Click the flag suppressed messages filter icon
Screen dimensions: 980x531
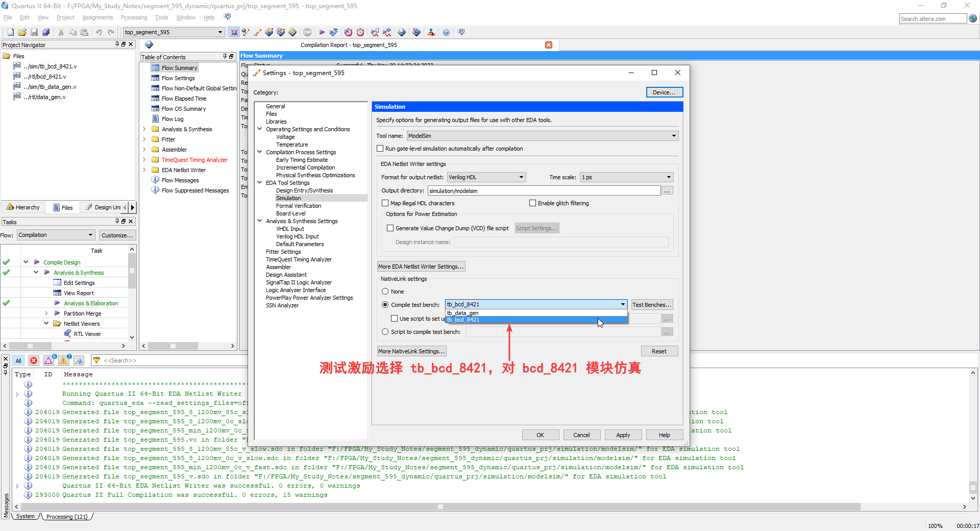click(x=79, y=360)
